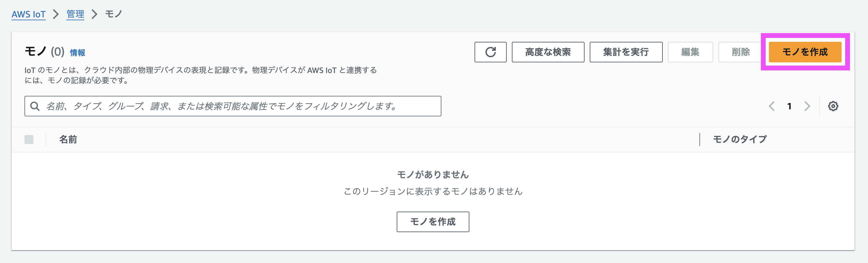Sort by 名前 column header
868x263 pixels.
(68, 140)
